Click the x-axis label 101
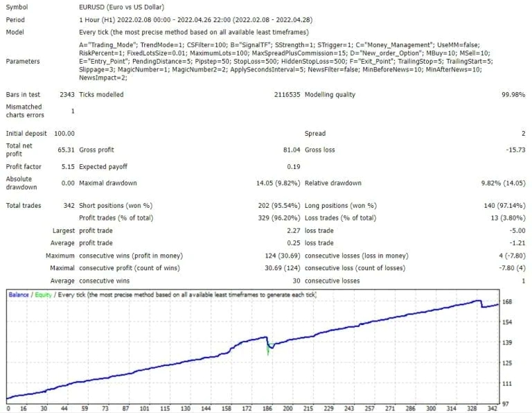Viewport: 532px width, 413px height. tap(145, 409)
